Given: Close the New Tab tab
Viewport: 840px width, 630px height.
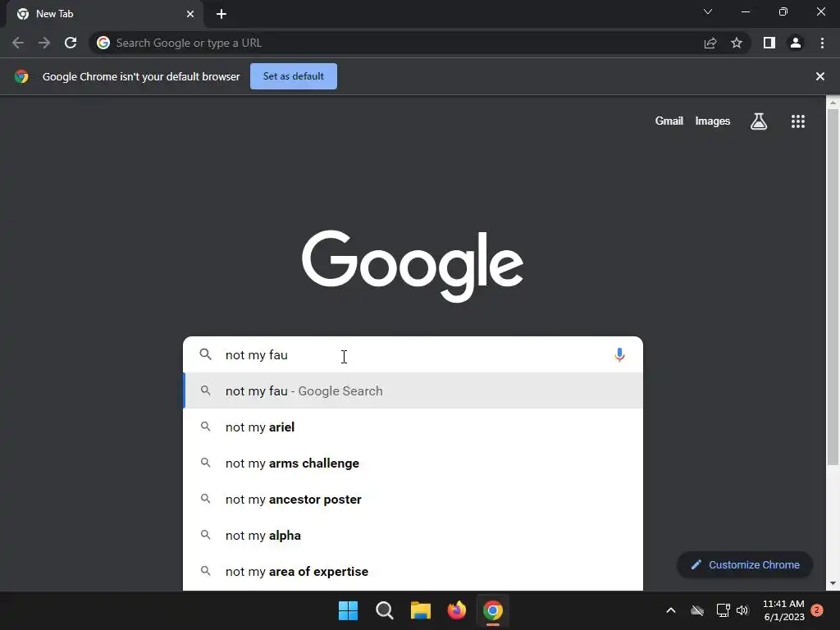Looking at the screenshot, I should point(190,14).
